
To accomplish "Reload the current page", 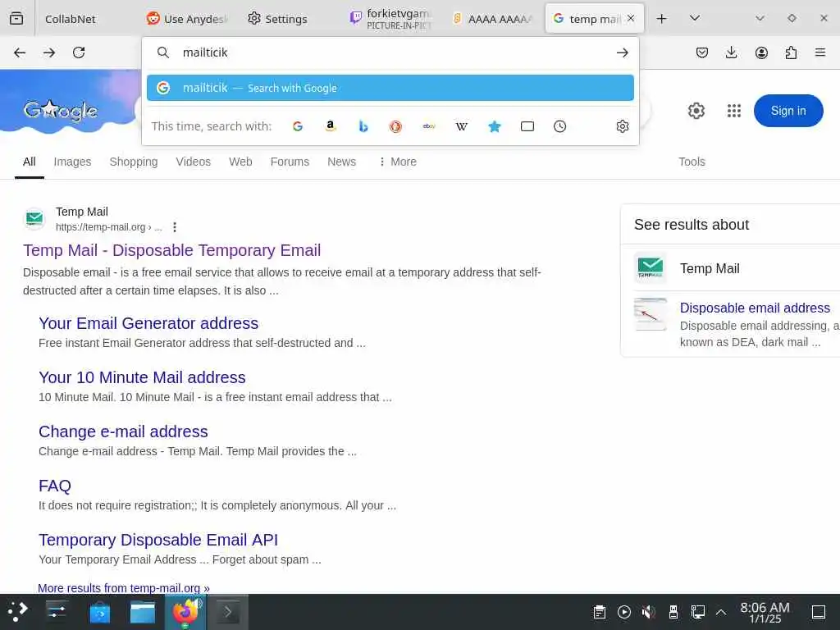I will (x=79, y=52).
